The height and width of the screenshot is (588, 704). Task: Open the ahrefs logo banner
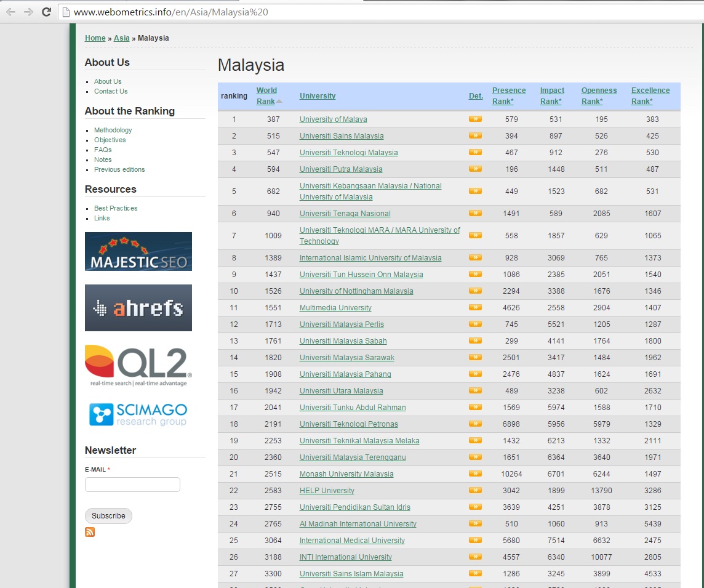pyautogui.click(x=138, y=308)
